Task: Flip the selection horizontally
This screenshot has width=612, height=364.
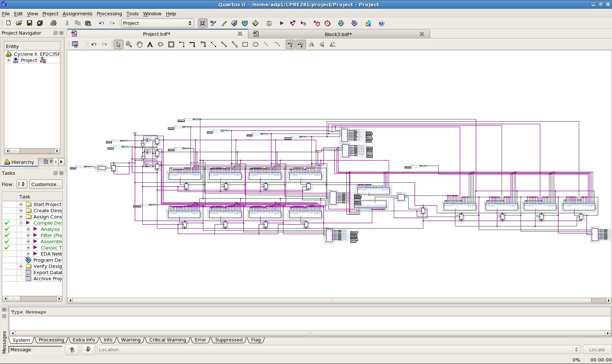Action: pyautogui.click(x=311, y=44)
